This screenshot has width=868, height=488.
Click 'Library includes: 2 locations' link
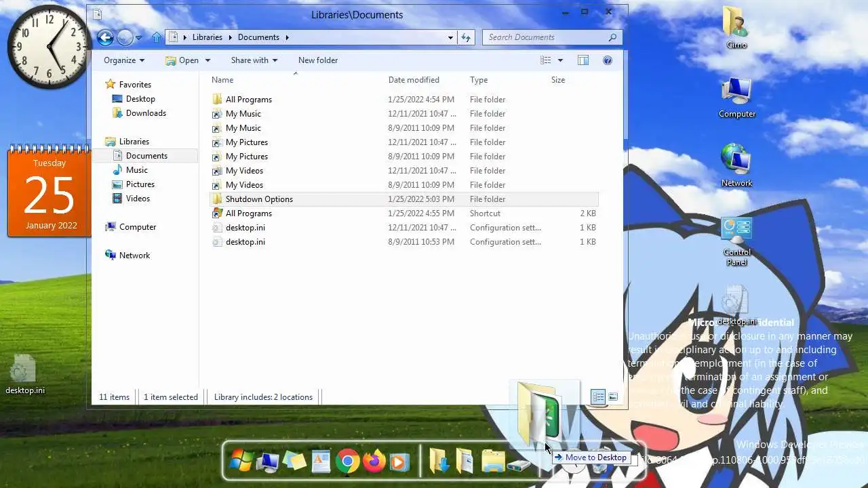click(263, 397)
